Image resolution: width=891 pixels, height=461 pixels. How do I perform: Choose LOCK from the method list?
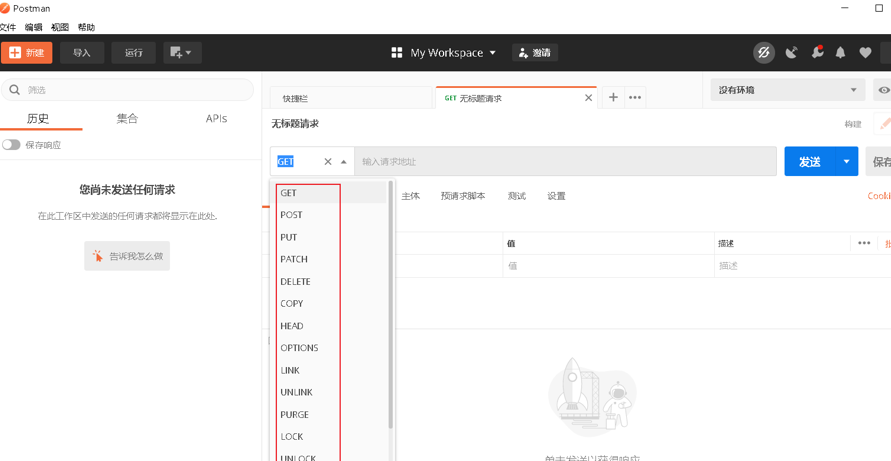tap(330, 437)
